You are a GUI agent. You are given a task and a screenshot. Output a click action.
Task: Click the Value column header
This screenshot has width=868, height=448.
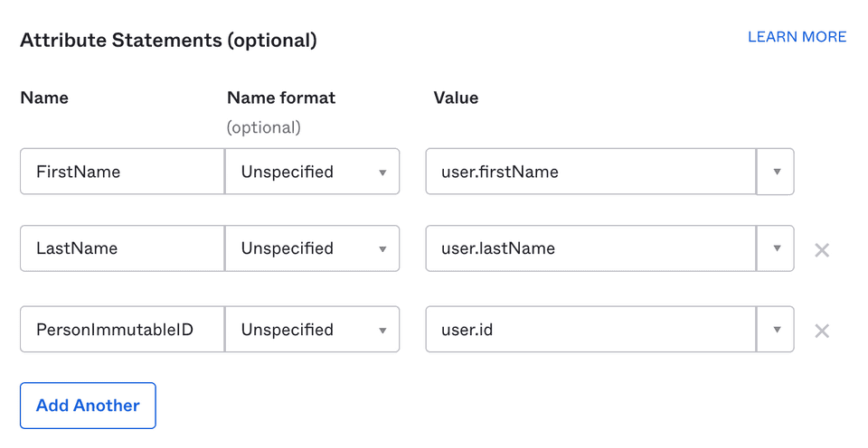456,98
